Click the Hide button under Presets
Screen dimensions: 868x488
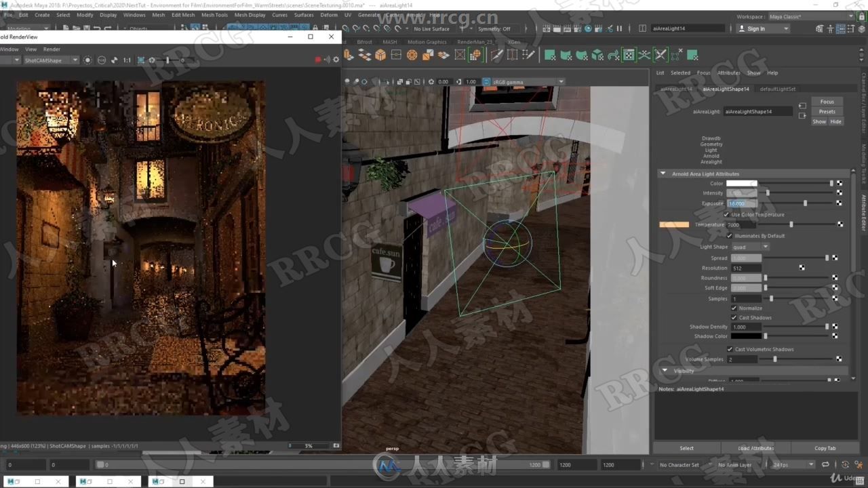835,122
